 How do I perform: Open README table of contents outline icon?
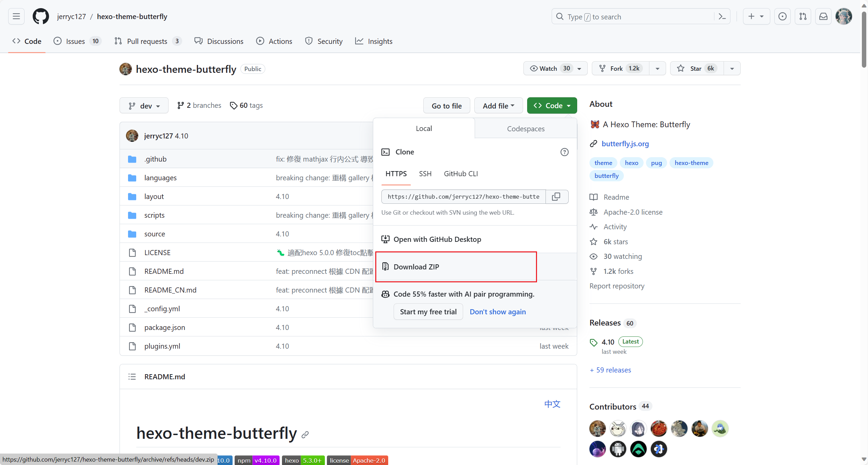click(x=132, y=377)
